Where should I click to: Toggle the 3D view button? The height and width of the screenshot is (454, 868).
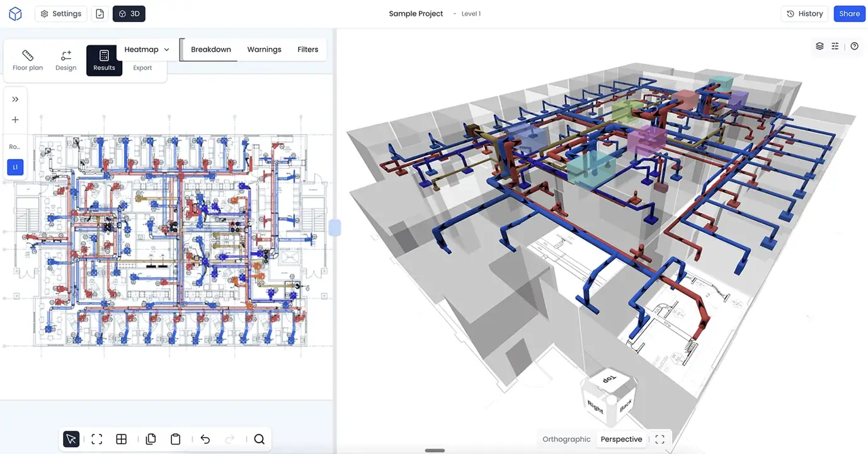129,14
